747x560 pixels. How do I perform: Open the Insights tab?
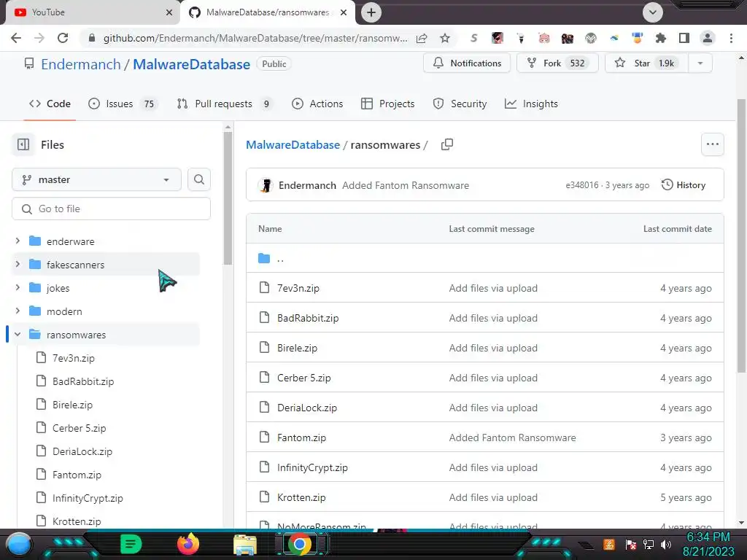coord(531,104)
